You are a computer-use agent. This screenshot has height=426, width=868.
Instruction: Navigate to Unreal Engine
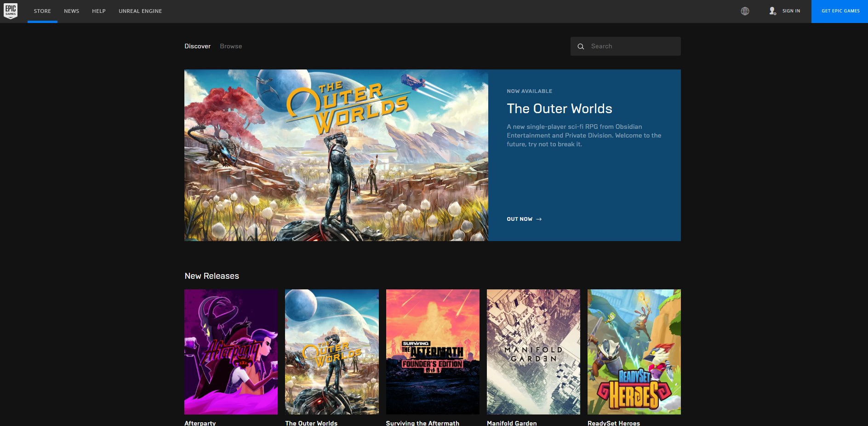point(140,11)
